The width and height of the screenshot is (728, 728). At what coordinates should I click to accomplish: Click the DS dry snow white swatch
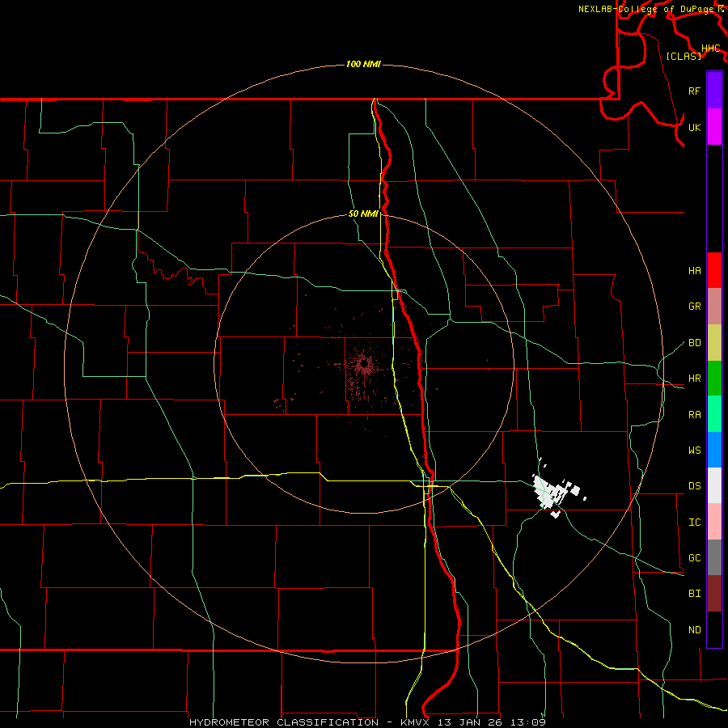(x=714, y=485)
